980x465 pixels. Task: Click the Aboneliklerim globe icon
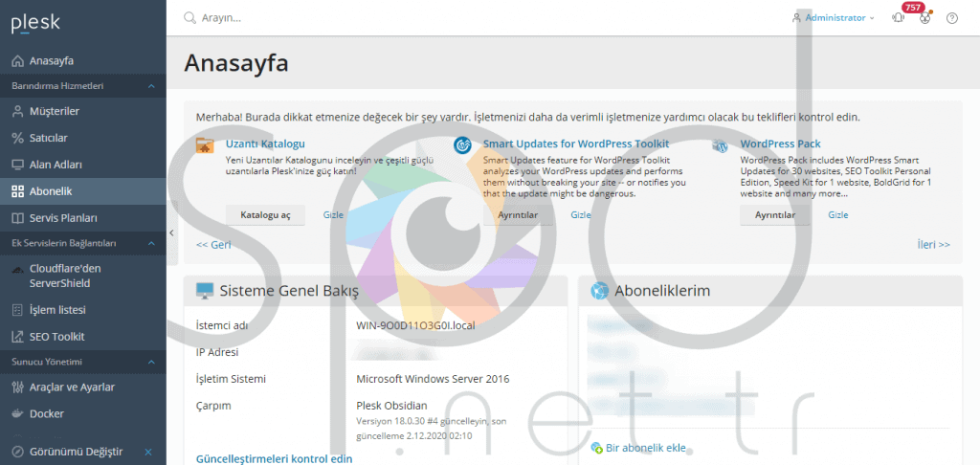[599, 291]
